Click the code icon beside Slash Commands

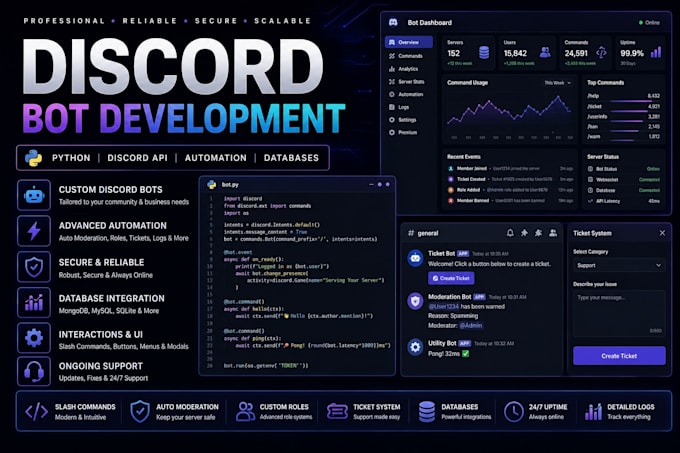pos(36,411)
